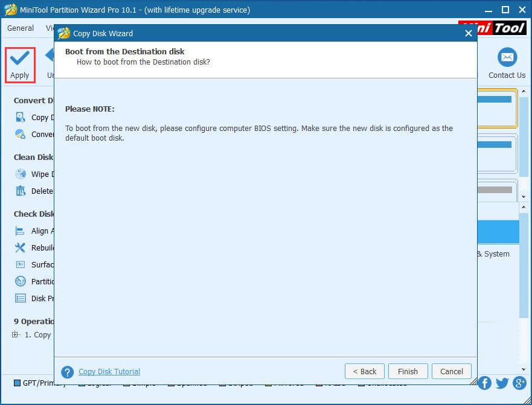Open the View menu
Viewport: 532px width, 405px height.
[50, 28]
